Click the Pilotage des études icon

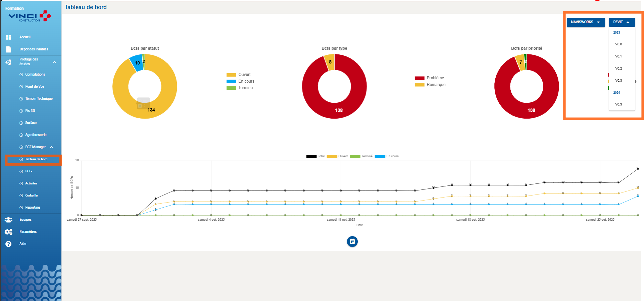click(8, 62)
